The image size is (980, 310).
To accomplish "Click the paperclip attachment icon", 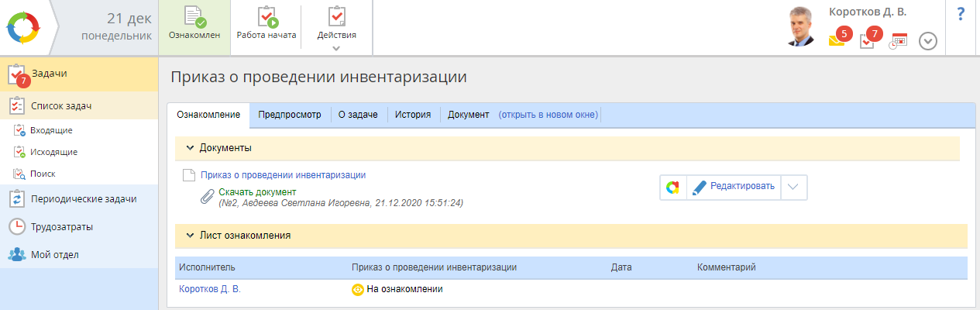I will point(206,196).
